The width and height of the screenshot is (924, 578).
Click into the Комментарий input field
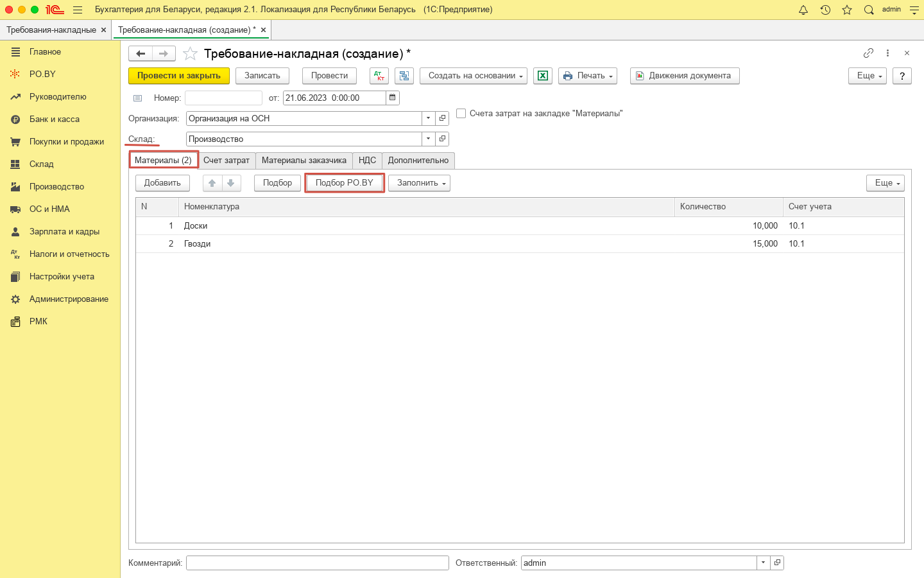pos(318,563)
